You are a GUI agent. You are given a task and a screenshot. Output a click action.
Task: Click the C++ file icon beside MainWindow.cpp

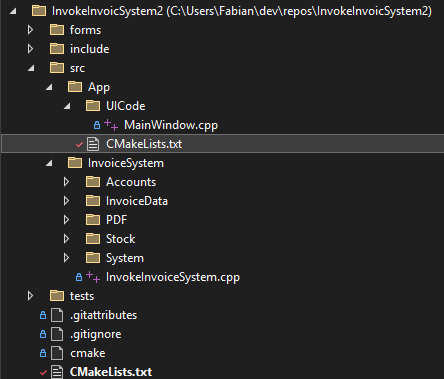tap(111, 125)
